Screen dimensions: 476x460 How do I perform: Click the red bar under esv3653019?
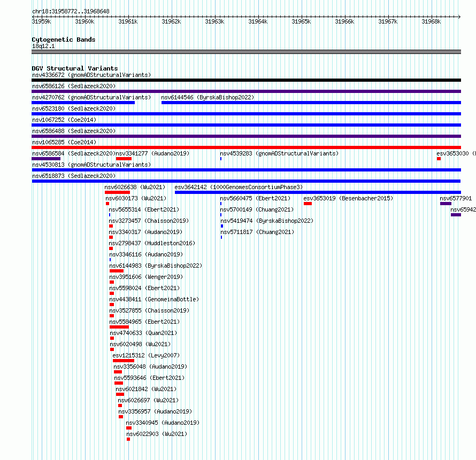click(x=308, y=204)
